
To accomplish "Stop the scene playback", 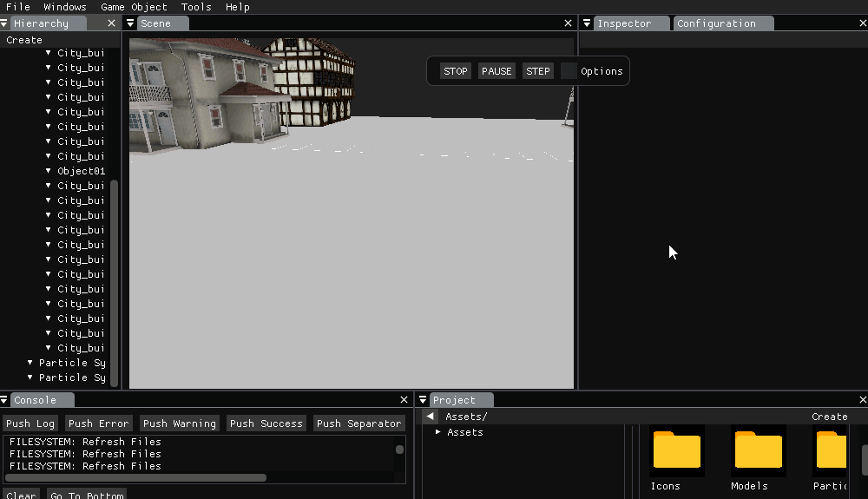I will (x=455, y=71).
